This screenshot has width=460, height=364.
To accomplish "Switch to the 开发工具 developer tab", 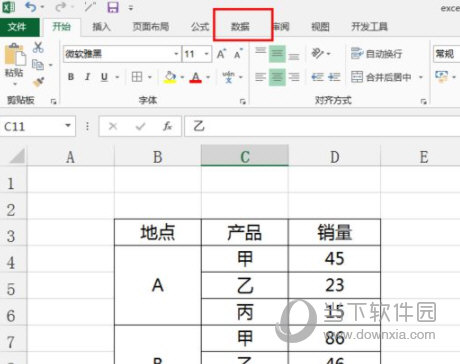I will (x=370, y=27).
